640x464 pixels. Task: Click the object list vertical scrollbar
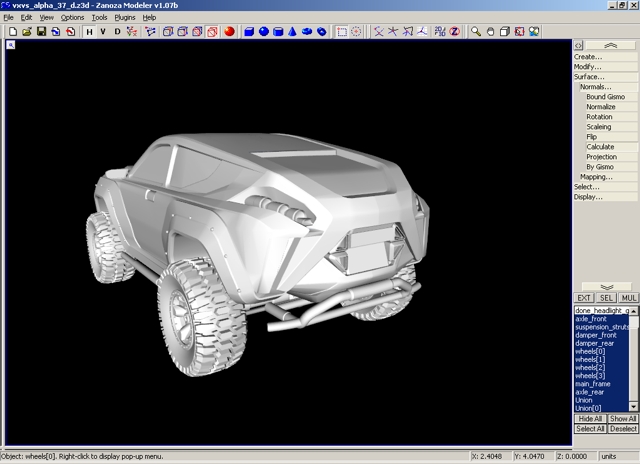(x=634, y=360)
